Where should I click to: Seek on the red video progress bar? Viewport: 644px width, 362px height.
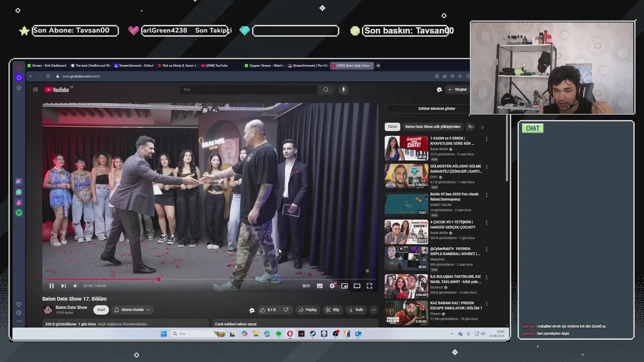tap(210, 279)
